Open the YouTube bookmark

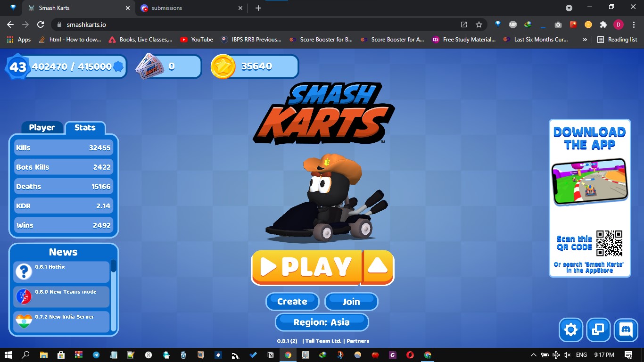click(197, 40)
